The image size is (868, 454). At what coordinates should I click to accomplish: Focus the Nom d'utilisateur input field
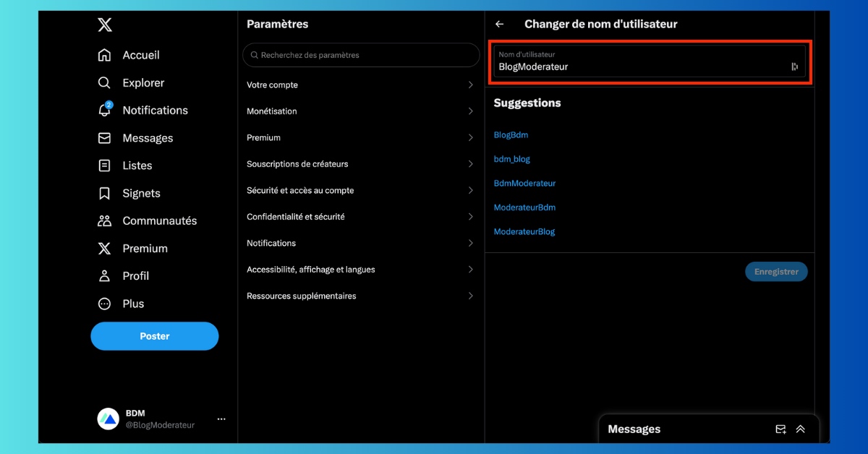(x=650, y=61)
